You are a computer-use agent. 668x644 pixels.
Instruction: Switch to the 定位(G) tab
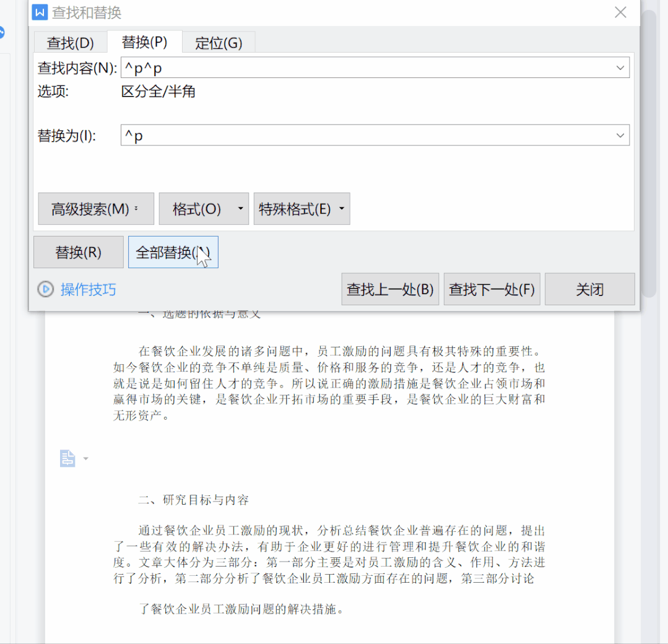click(219, 43)
